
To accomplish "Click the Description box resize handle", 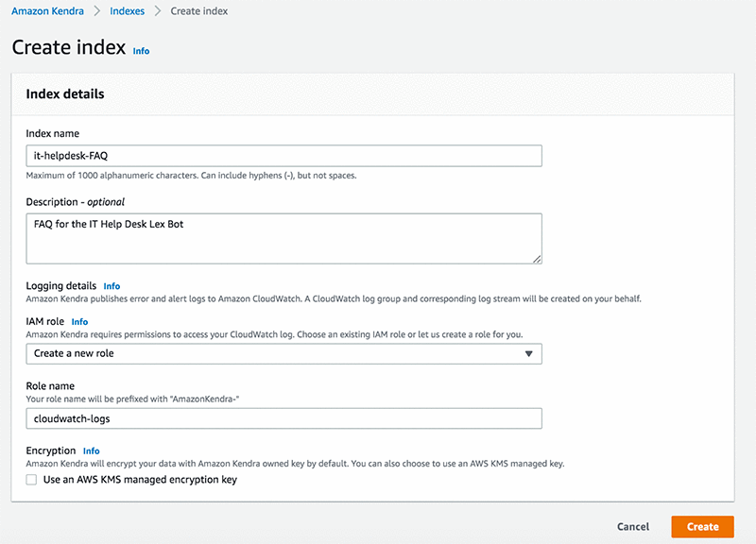I will click(537, 258).
